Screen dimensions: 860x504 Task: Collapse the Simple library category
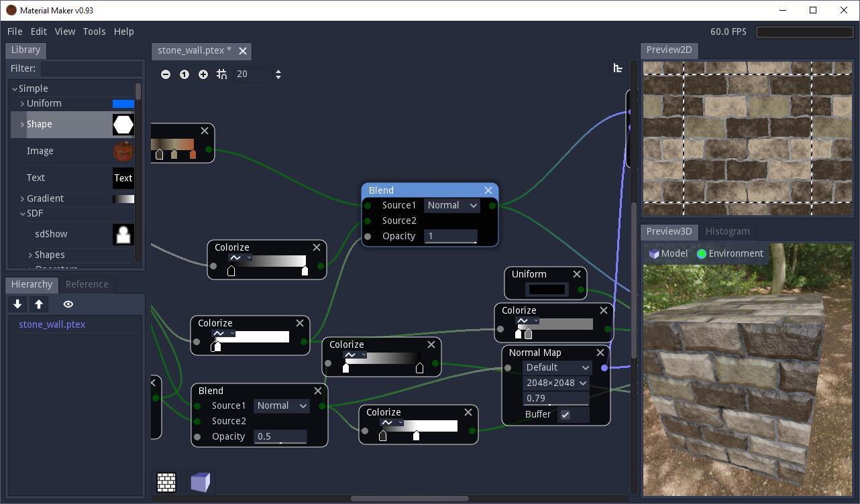click(15, 88)
